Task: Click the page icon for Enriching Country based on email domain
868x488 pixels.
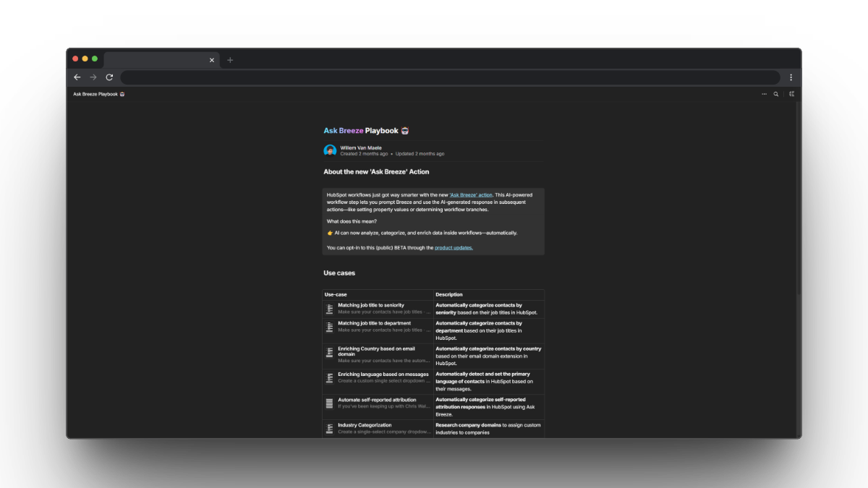Action: 330,352
